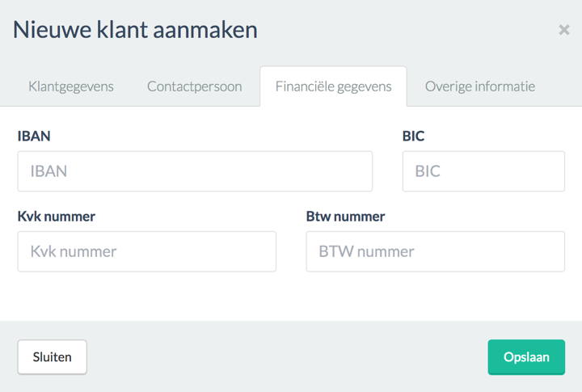This screenshot has height=392, width=582.
Task: Click the bold Btw nummer label
Action: 345,217
